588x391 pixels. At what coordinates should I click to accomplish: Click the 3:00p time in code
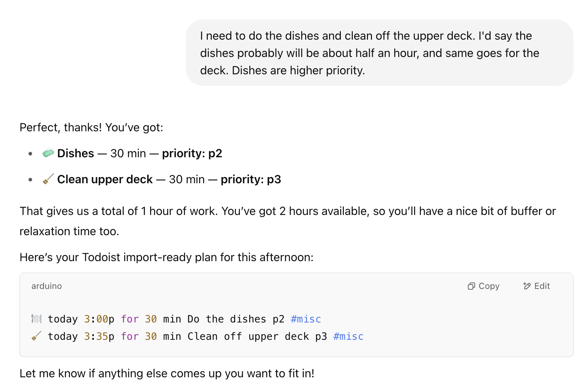[99, 319]
